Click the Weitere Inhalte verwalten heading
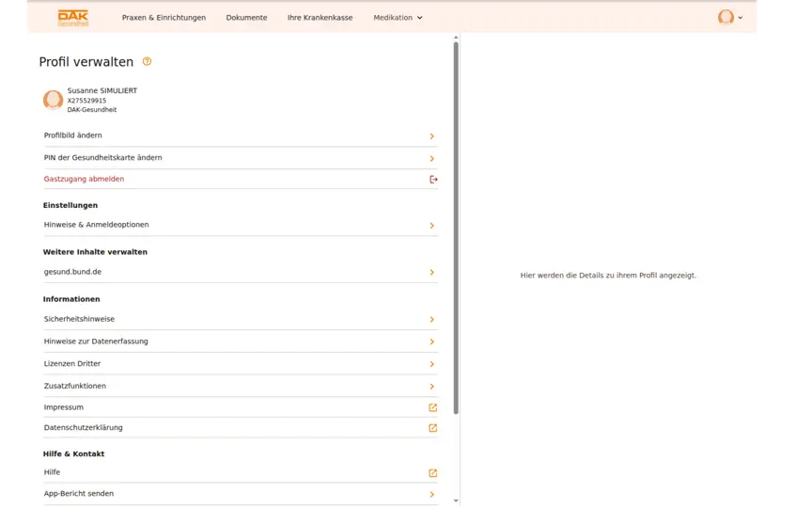 tap(95, 252)
